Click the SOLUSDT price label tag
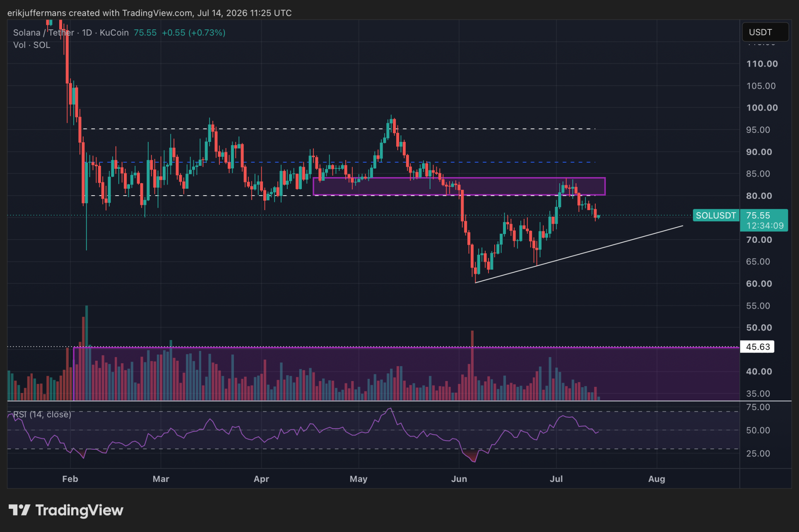 point(716,216)
